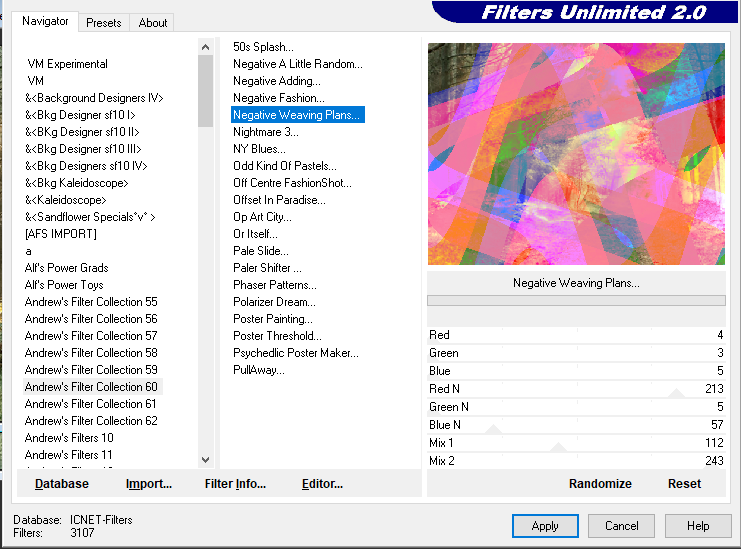This screenshot has width=741, height=549.
Task: Select Andrew's Filter Collection 61 category
Action: [x=91, y=404]
